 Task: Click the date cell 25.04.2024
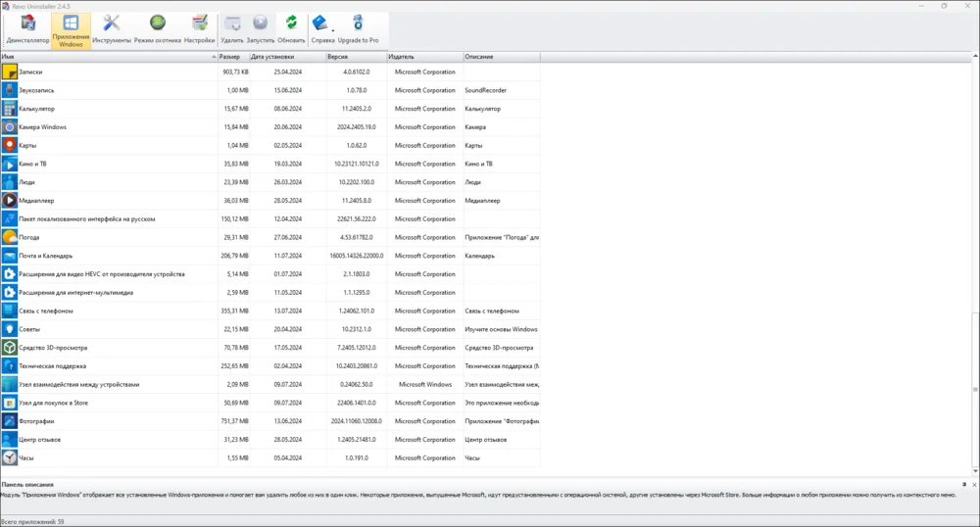coord(287,72)
